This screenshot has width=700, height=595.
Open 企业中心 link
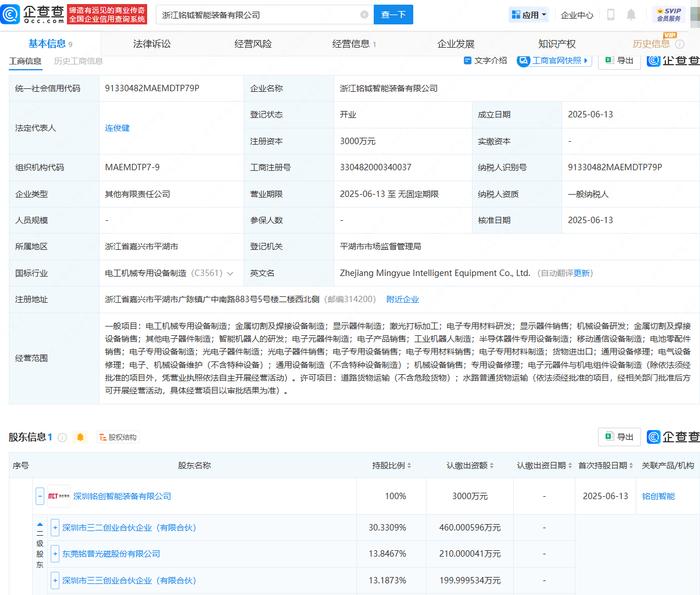point(577,15)
